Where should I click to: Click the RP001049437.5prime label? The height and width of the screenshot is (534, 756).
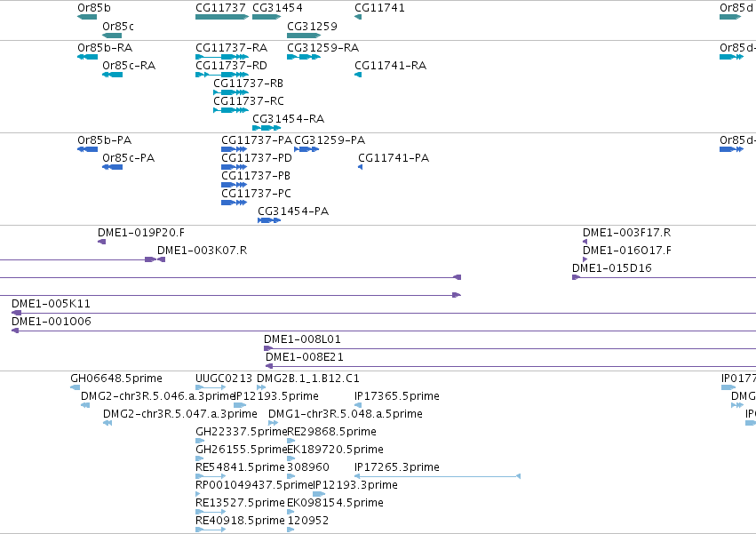pyautogui.click(x=255, y=486)
